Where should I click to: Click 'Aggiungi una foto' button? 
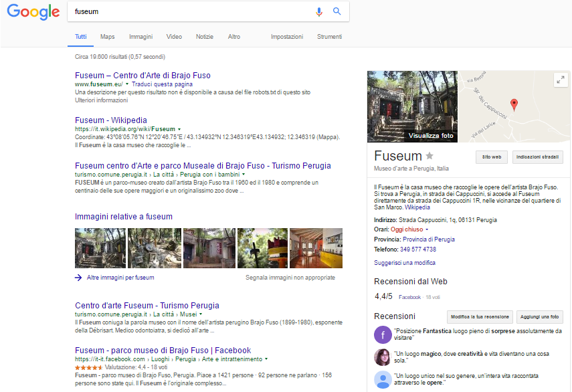[x=539, y=317]
